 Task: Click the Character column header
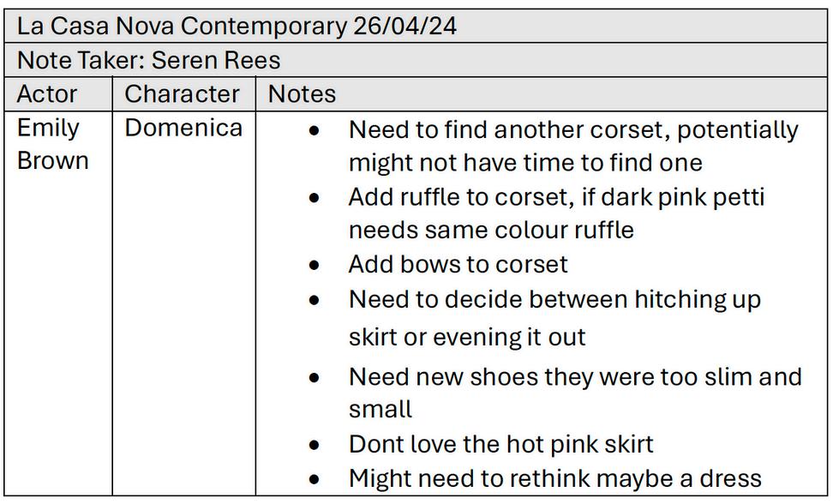183,94
